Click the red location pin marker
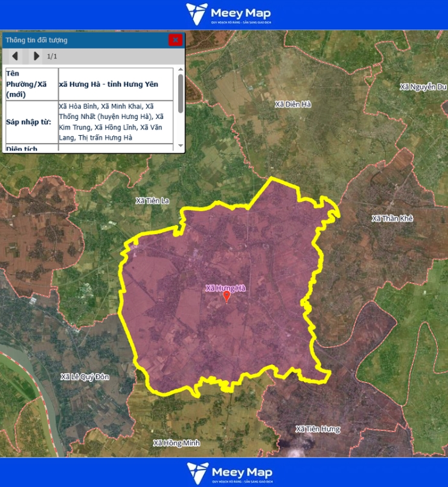The image size is (448, 487). [226, 297]
